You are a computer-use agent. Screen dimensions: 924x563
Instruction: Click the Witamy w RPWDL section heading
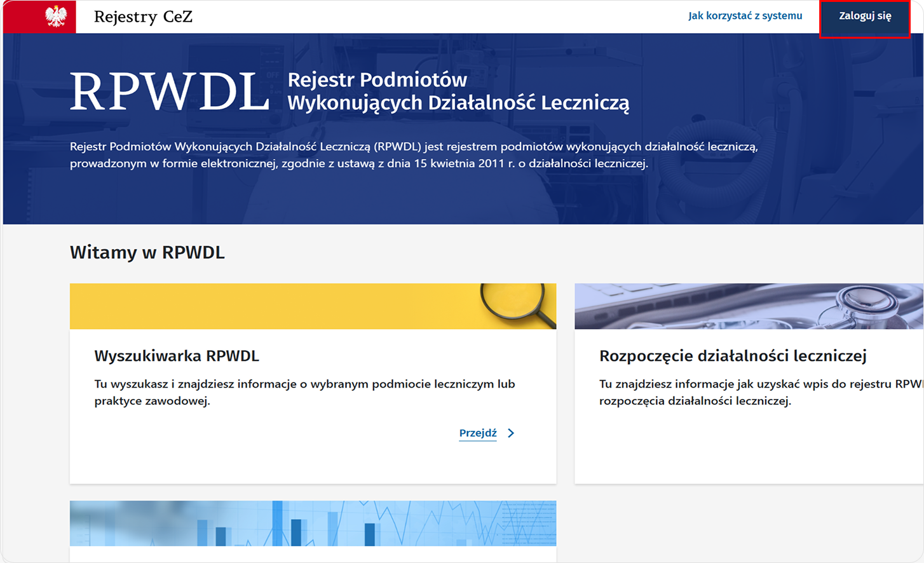pos(147,252)
